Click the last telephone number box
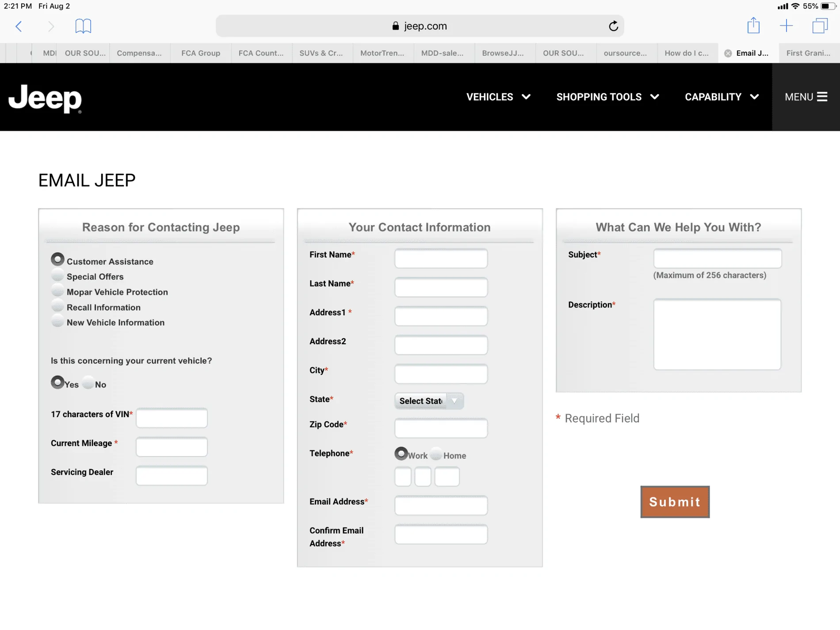This screenshot has width=840, height=630. [x=447, y=477]
